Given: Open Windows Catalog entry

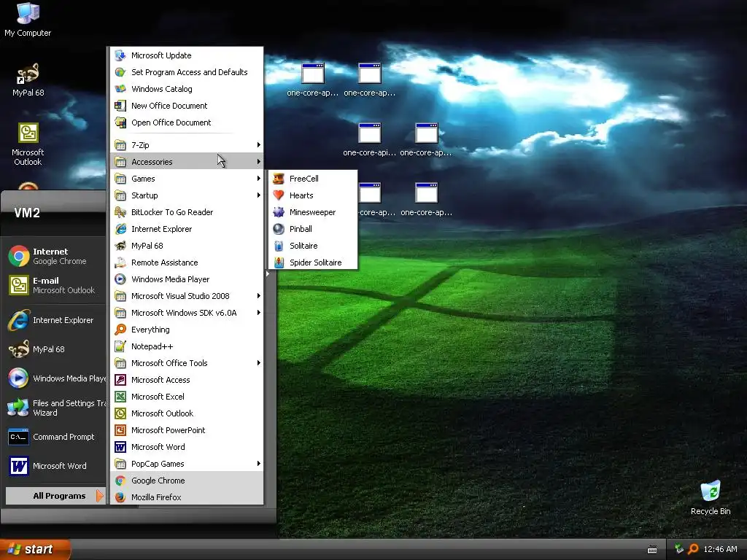Looking at the screenshot, I should tap(187, 89).
